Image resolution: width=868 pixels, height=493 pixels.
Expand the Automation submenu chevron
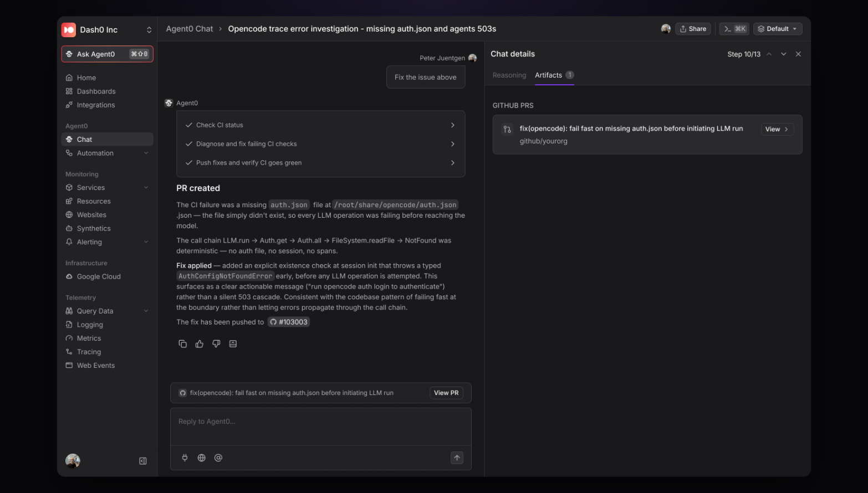point(146,153)
